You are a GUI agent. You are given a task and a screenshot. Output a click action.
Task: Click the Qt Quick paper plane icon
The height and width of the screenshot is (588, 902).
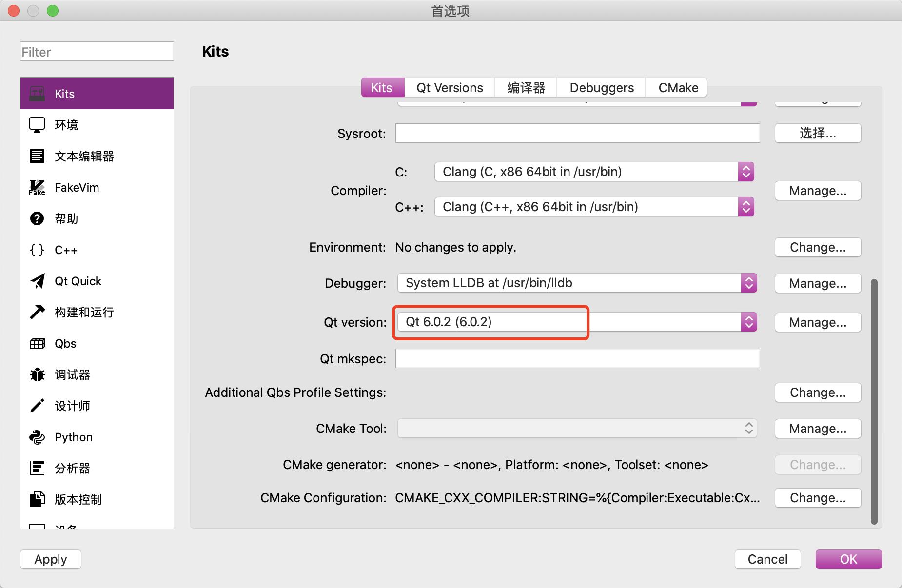37,281
